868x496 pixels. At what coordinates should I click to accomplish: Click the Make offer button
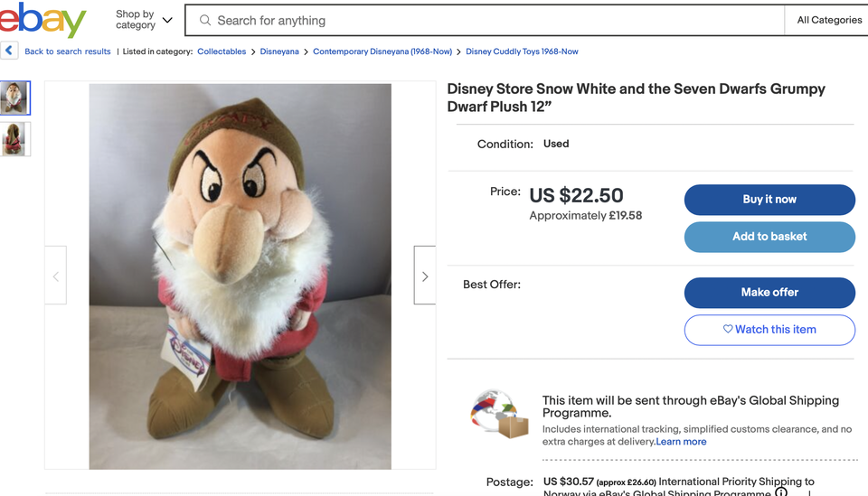tap(769, 292)
